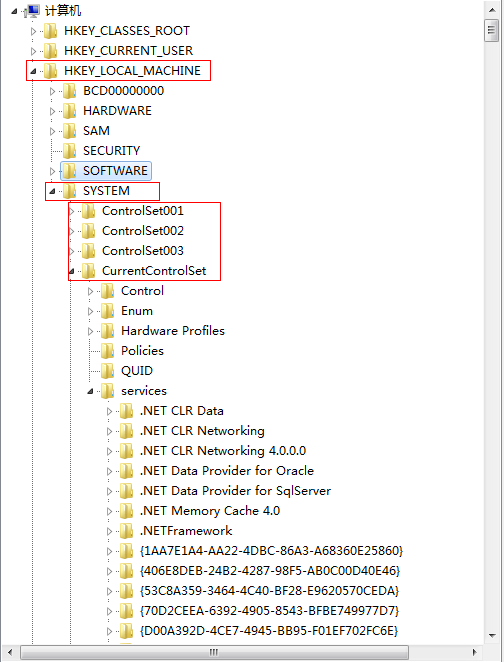Select the CurrentControlSet key label
The height and width of the screenshot is (662, 504).
(154, 271)
